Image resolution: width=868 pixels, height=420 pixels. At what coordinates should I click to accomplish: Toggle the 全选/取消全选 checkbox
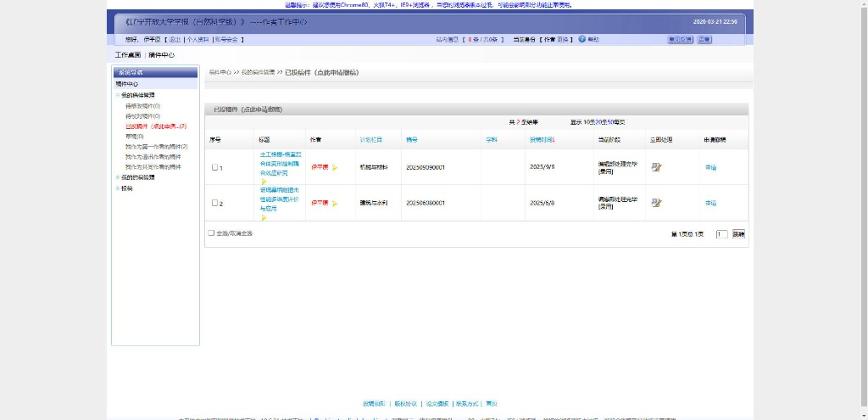(211, 232)
